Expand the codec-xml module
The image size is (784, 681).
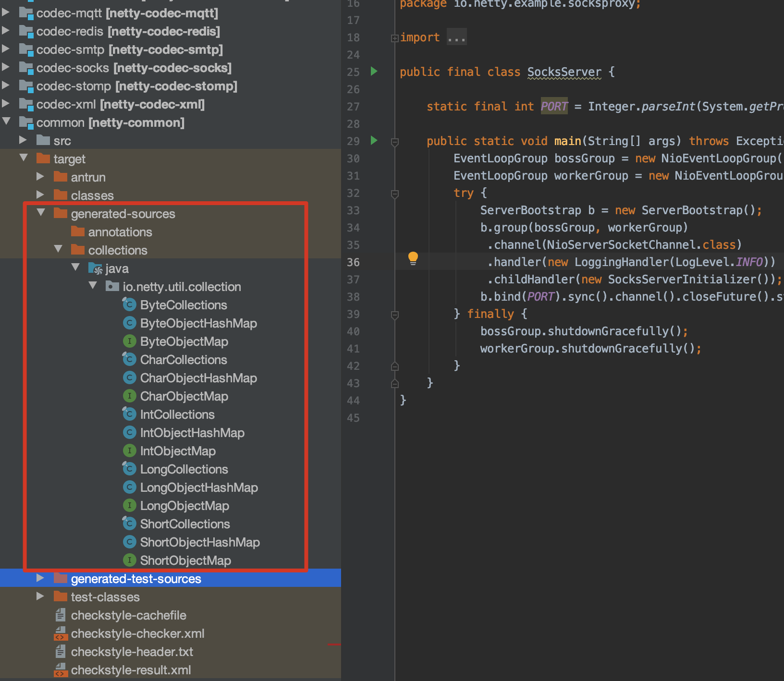(6, 103)
